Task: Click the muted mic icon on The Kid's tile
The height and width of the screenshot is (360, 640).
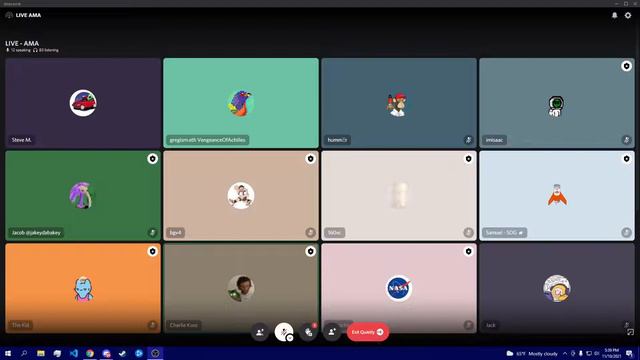Action: click(152, 325)
